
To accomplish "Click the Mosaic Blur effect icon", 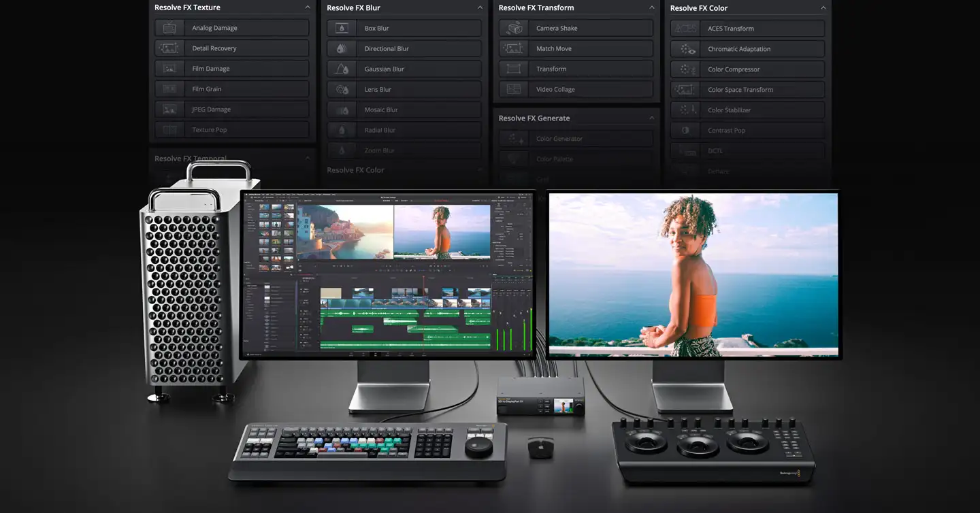I will 342,110.
